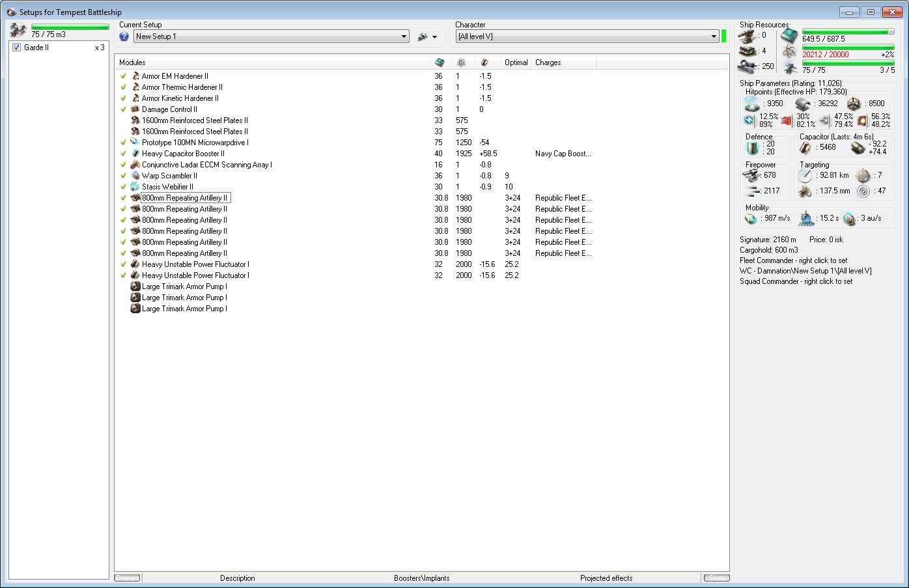This screenshot has height=588, width=909.
Task: Click the overloaded powergrid bar 20212 / 20000
Action: [848, 48]
